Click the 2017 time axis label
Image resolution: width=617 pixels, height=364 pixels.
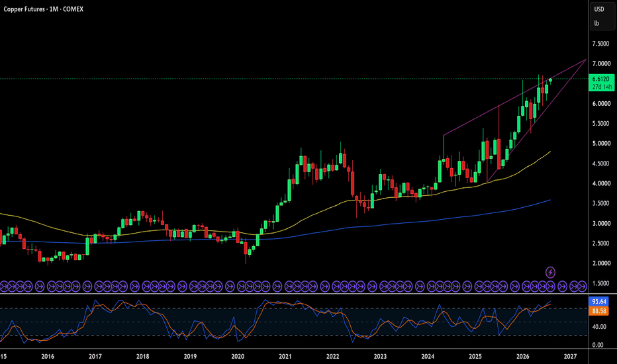point(95,357)
